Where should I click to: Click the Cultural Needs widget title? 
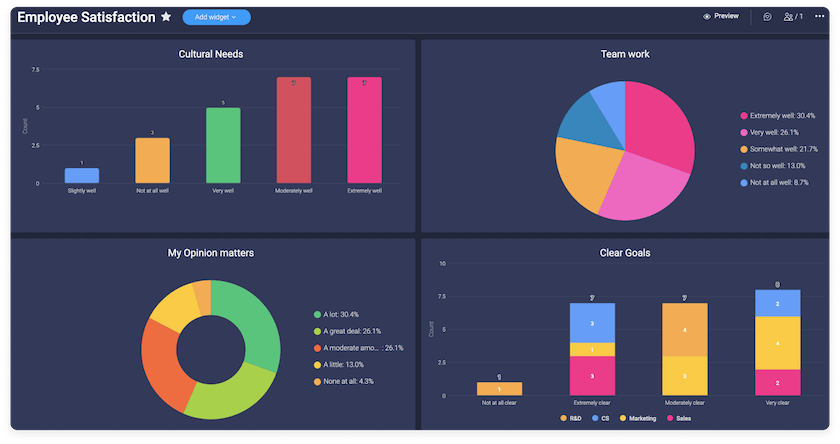click(x=211, y=54)
